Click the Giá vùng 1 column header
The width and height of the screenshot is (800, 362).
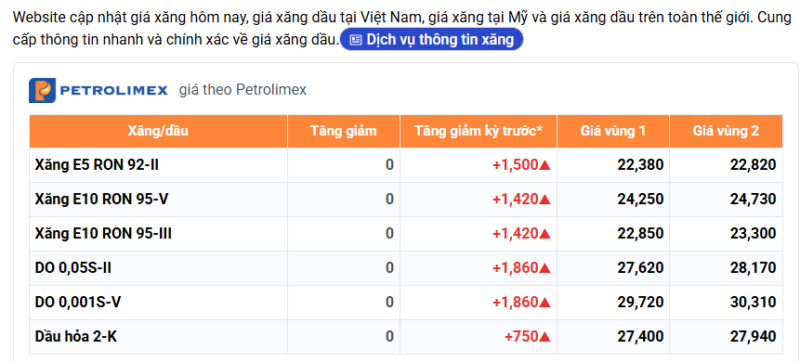coord(613,132)
